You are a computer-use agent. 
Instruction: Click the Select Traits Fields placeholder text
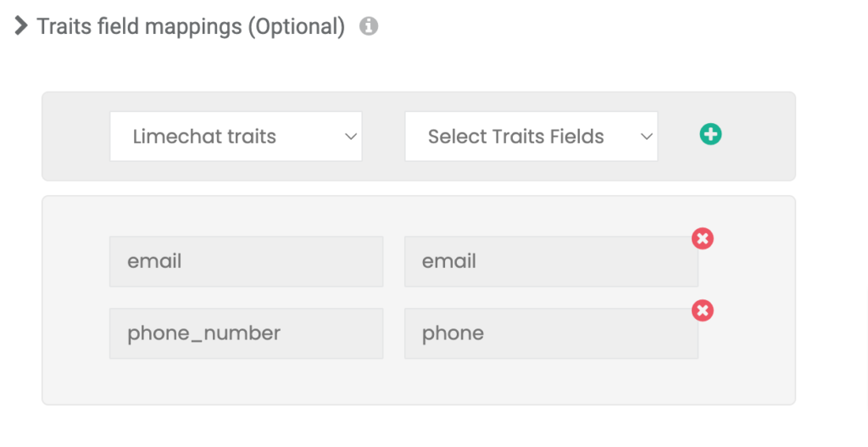tap(516, 137)
